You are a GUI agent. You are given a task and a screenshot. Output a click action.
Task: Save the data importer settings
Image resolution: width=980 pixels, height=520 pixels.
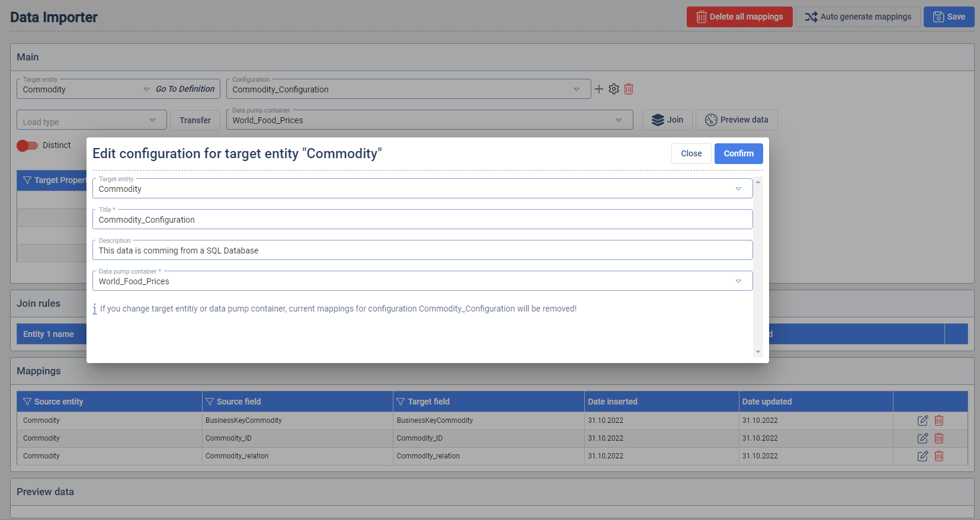click(x=949, y=17)
